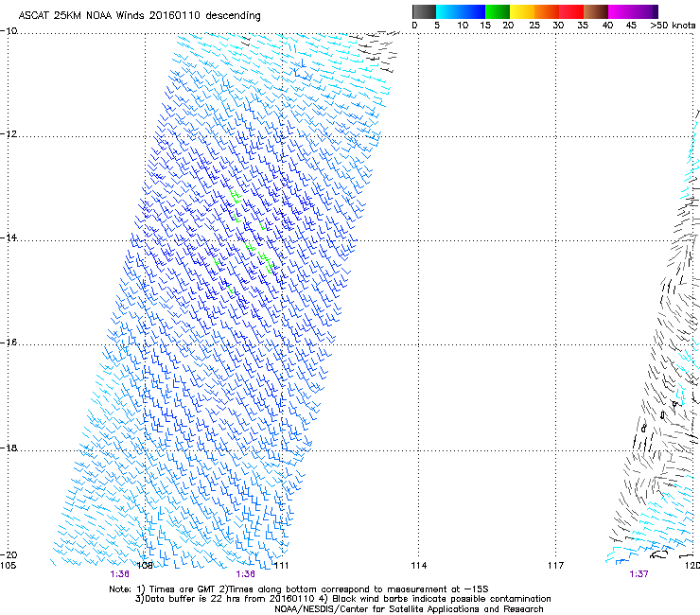Select the green 15-20 knots legend swatch

pyautogui.click(x=498, y=11)
